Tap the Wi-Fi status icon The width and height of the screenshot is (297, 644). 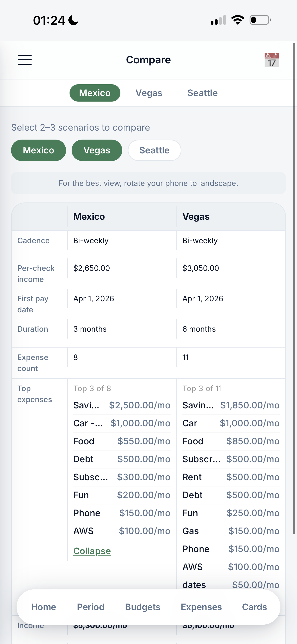coord(238,20)
